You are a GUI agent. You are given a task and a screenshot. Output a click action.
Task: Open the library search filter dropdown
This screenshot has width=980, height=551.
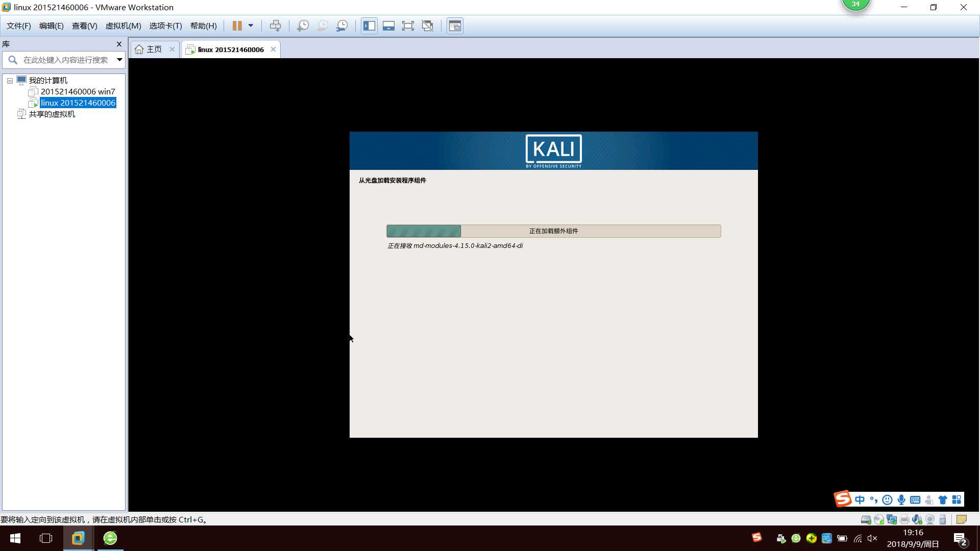pyautogui.click(x=119, y=60)
